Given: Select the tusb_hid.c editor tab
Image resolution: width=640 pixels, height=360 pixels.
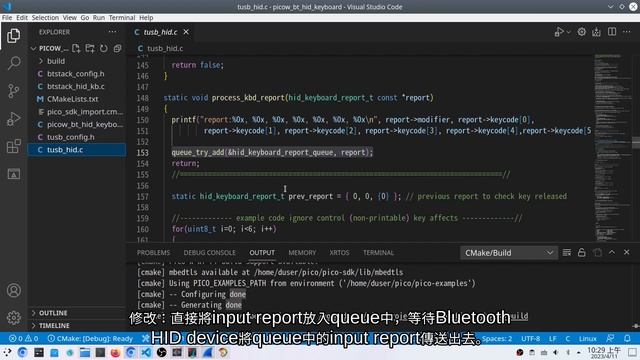Looking at the screenshot, I should click(160, 32).
